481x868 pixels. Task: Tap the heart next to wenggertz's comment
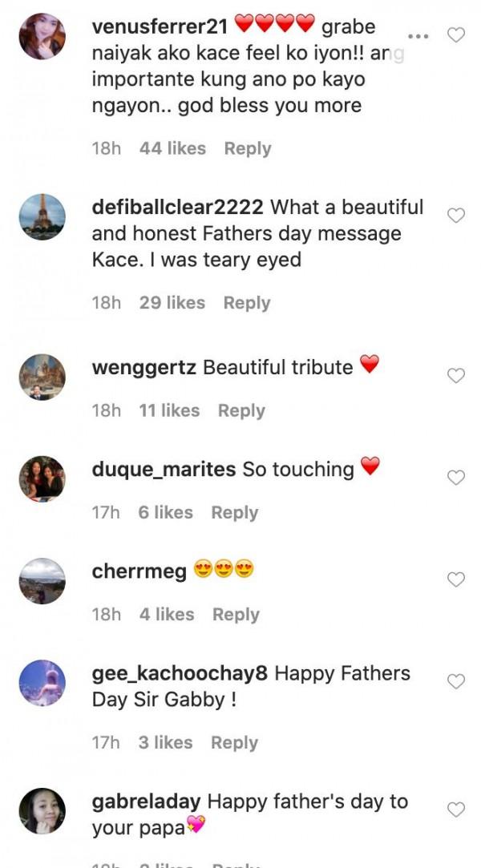point(456,376)
